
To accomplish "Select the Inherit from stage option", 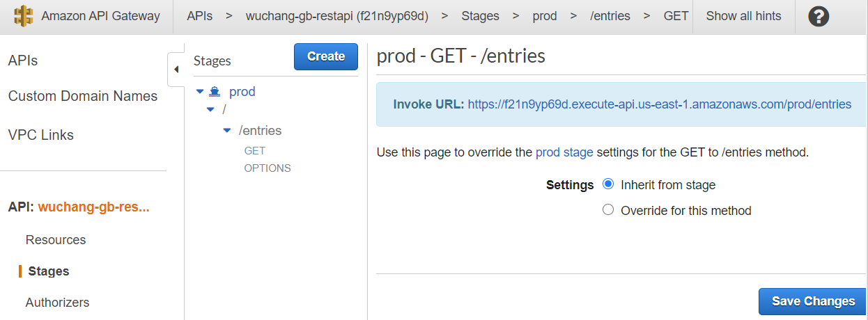I will [608, 184].
